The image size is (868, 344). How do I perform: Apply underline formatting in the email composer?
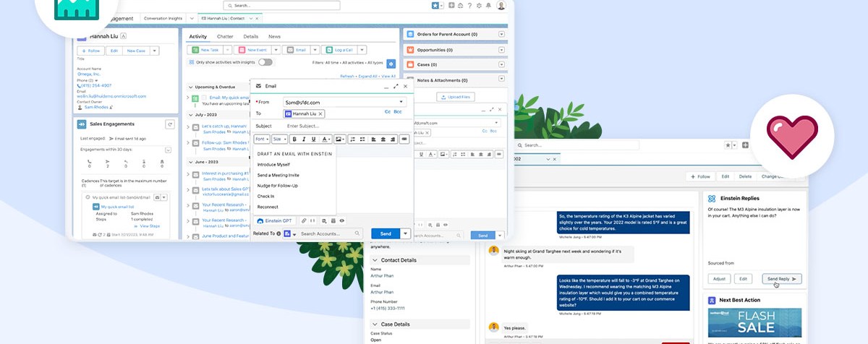pos(315,139)
